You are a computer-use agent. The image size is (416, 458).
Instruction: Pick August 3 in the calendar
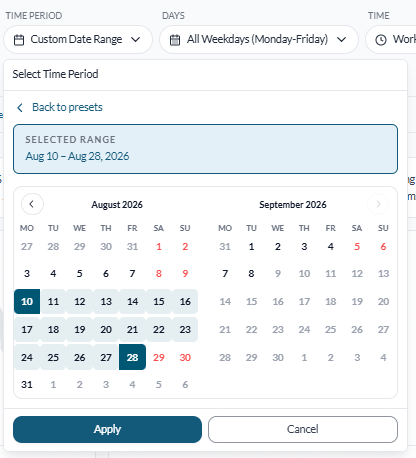click(x=27, y=274)
